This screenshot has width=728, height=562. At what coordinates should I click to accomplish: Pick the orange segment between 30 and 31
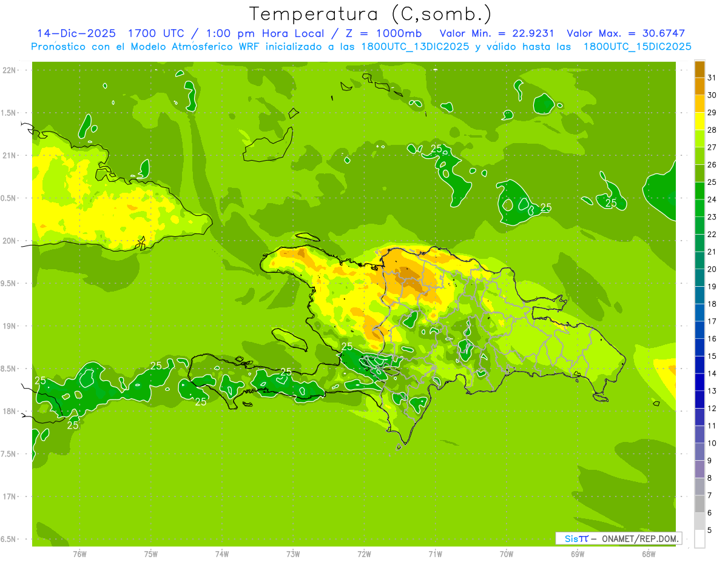tap(699, 87)
